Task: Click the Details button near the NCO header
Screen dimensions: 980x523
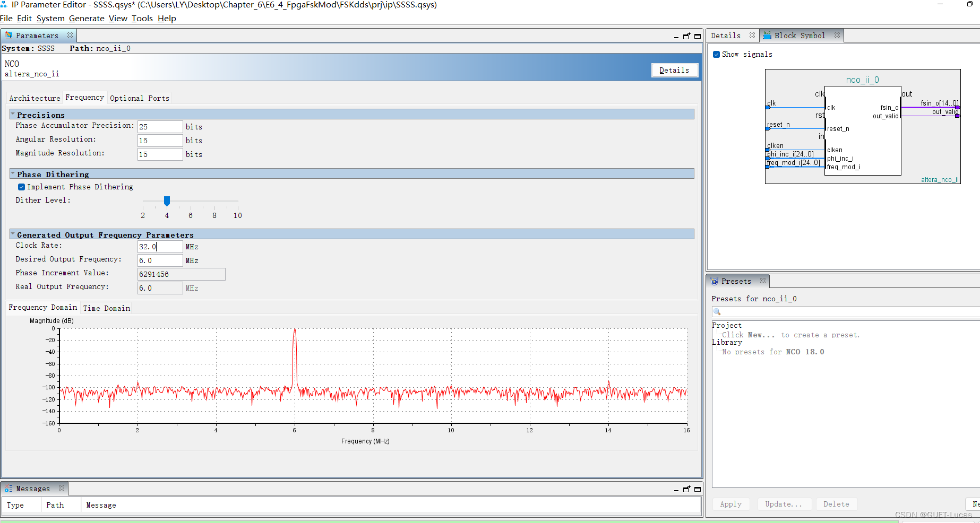Action: coord(674,69)
